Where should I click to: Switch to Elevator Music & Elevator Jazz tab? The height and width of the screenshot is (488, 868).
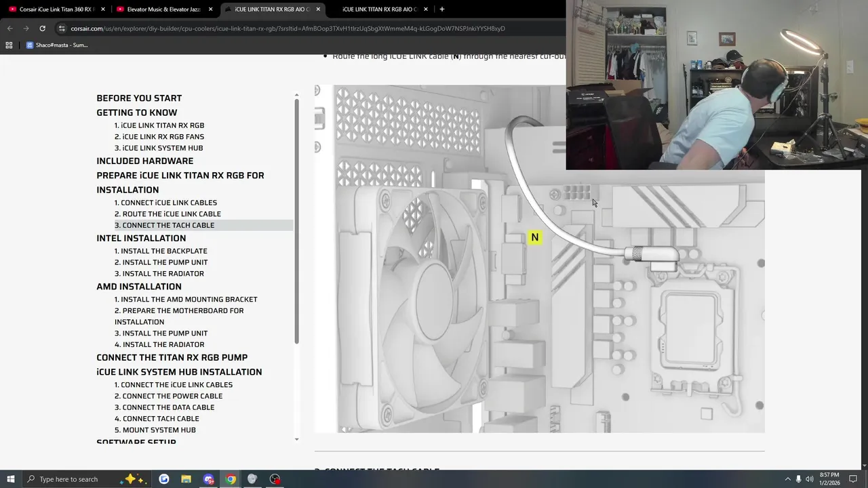pos(163,9)
